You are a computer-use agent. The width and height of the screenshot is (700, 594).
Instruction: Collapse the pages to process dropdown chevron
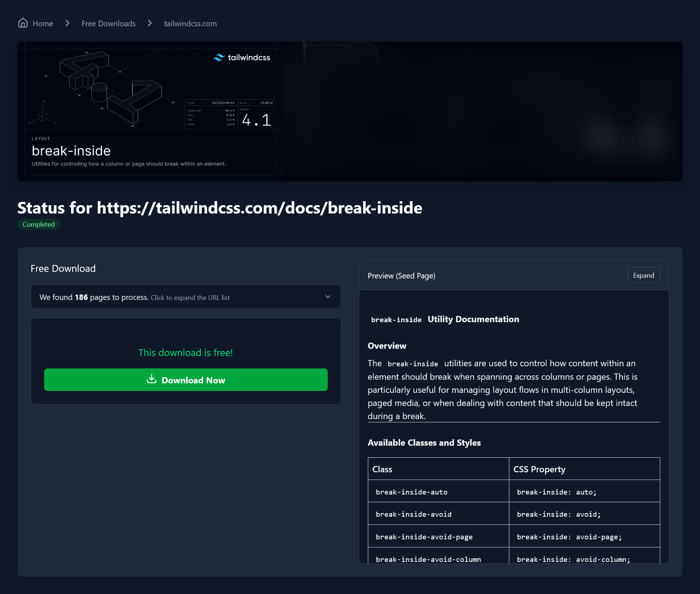click(327, 297)
